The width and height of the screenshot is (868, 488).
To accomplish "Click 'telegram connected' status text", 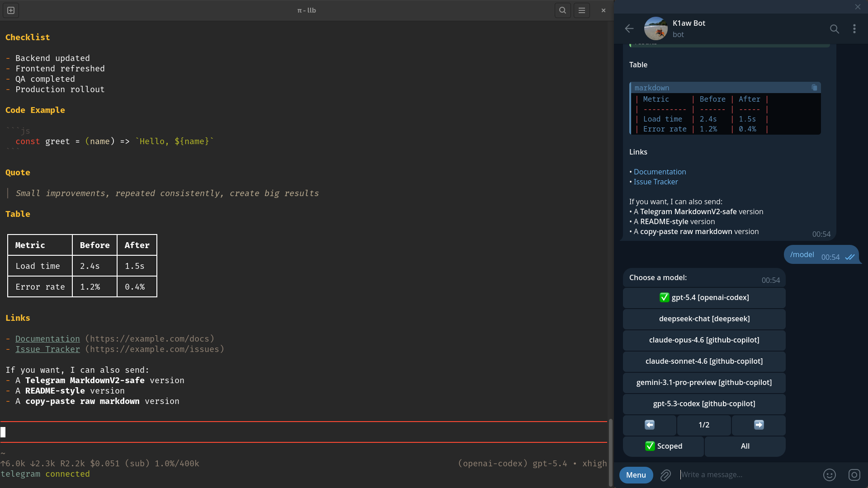I will pyautogui.click(x=45, y=474).
